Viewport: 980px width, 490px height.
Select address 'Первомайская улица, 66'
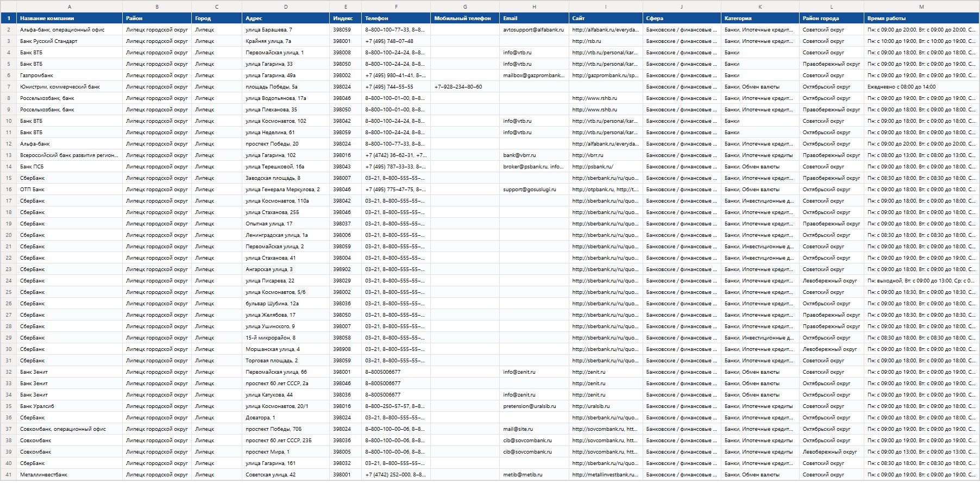coord(286,372)
